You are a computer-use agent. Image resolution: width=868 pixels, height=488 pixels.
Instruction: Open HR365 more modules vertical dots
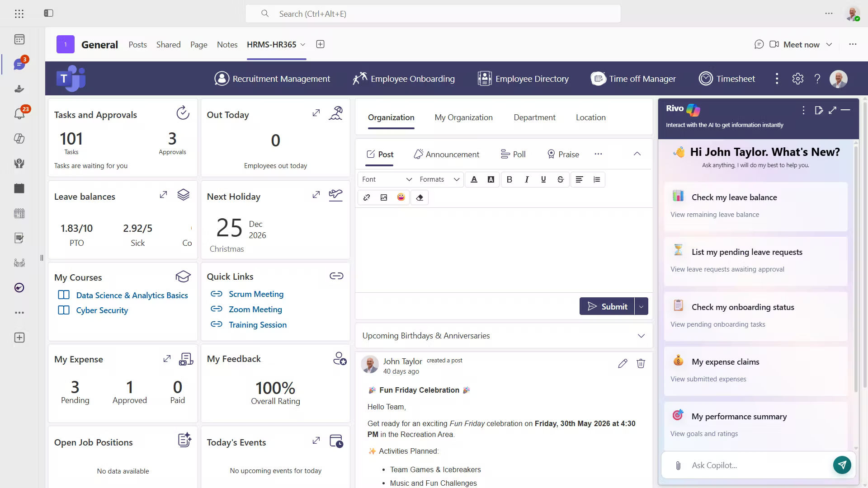click(777, 79)
